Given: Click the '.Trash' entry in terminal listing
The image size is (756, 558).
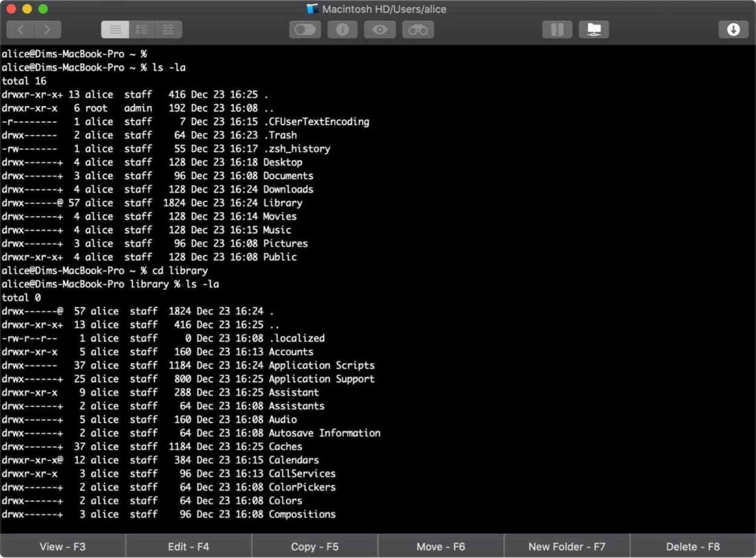Looking at the screenshot, I should point(280,135).
